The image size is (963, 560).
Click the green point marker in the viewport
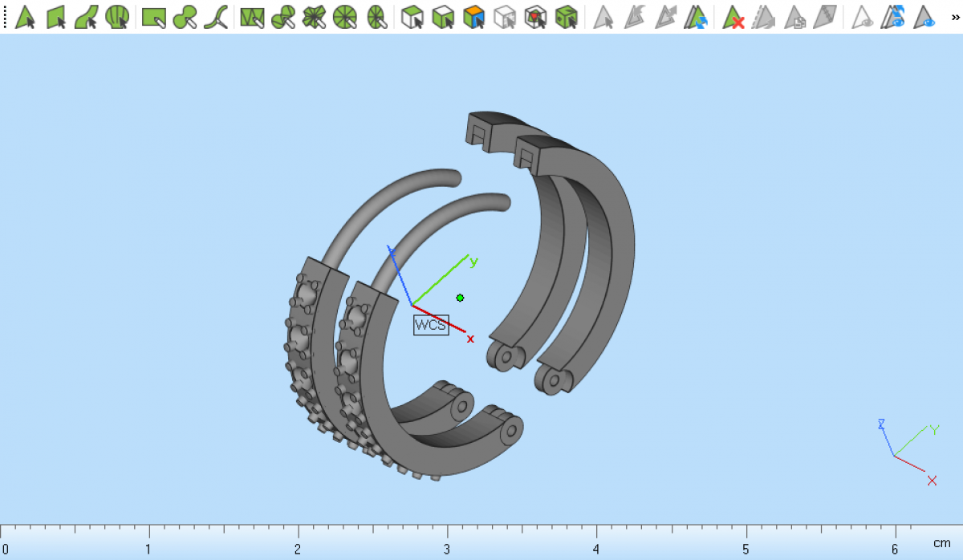(x=460, y=298)
